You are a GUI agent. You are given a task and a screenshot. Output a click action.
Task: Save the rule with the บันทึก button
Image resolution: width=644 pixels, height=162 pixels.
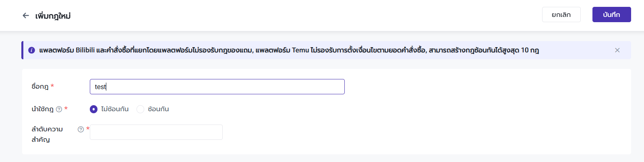click(x=611, y=15)
